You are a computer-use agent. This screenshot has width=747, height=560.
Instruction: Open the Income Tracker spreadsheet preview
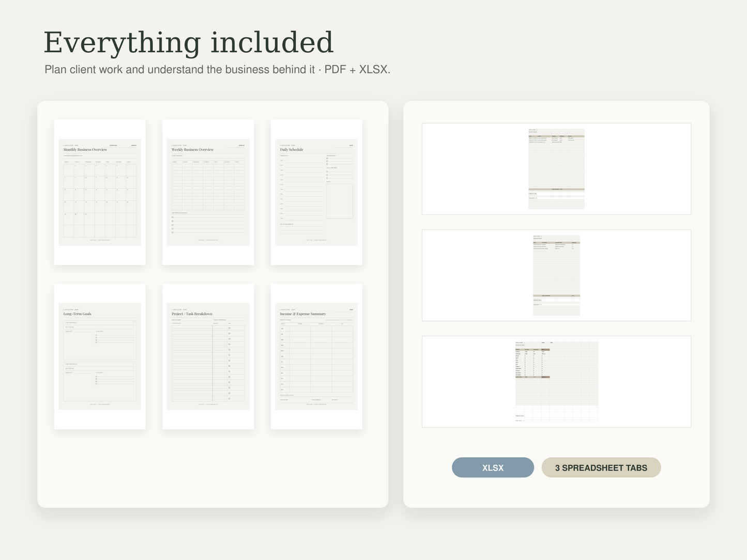click(556, 169)
